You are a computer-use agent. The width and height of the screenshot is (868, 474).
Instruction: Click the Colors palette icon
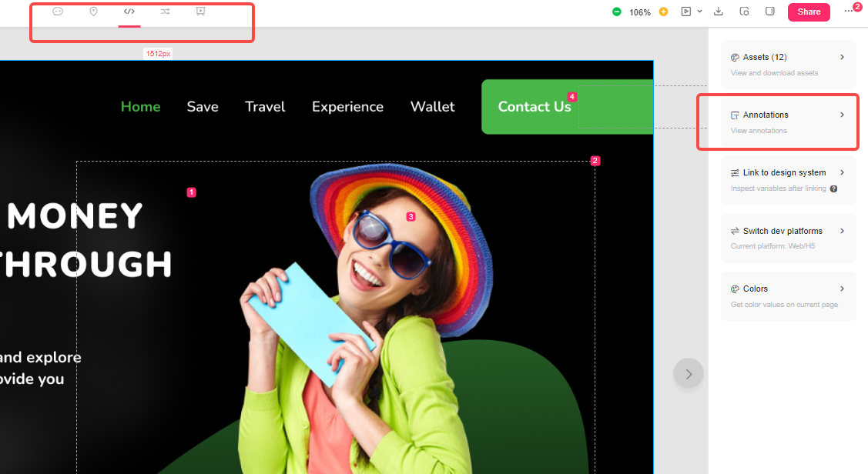click(735, 289)
